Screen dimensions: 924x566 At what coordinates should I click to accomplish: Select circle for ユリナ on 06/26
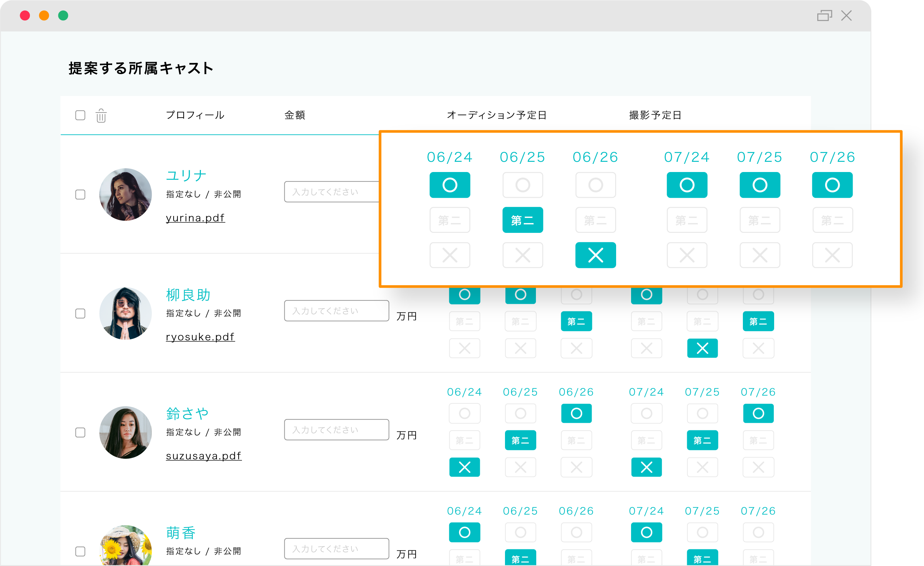[595, 185]
